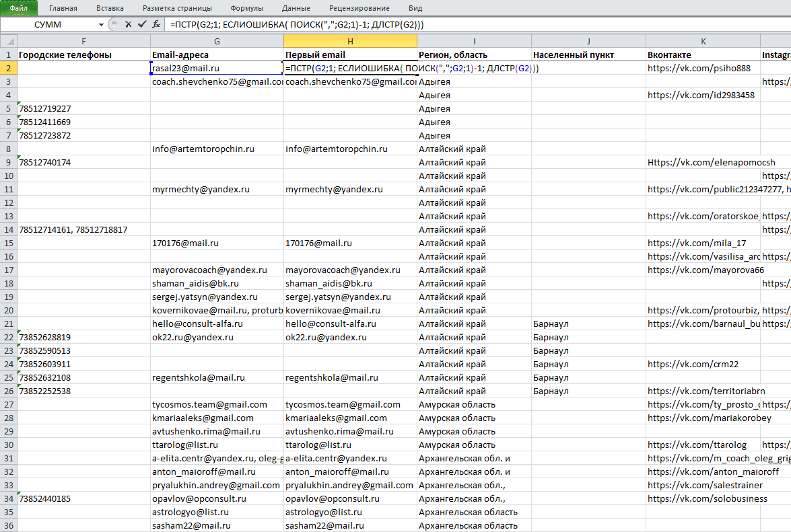This screenshot has width=791, height=532.
Task: Click header cell Email-адреса
Action: 217,55
